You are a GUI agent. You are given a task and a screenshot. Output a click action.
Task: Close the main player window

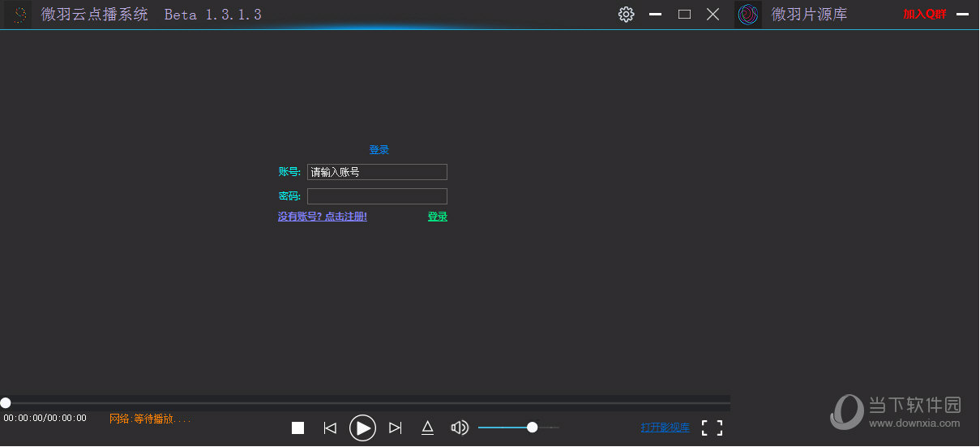click(713, 15)
